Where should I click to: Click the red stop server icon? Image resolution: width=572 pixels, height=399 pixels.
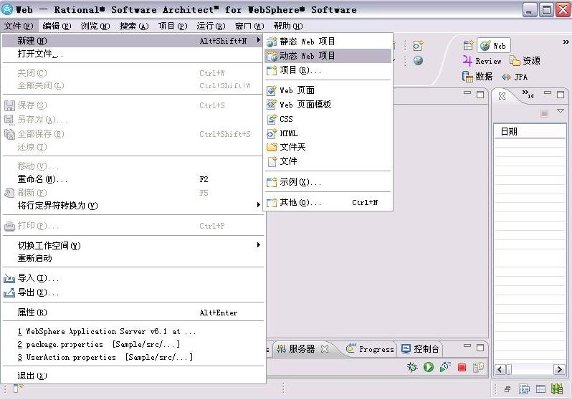(x=462, y=367)
